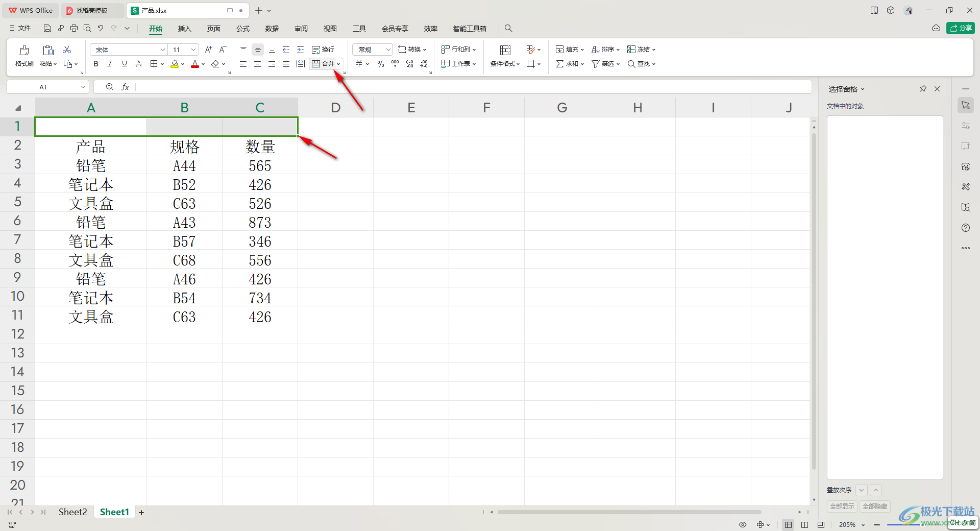This screenshot has height=531, width=980.
Task: Click the borders icon
Action: pos(154,64)
